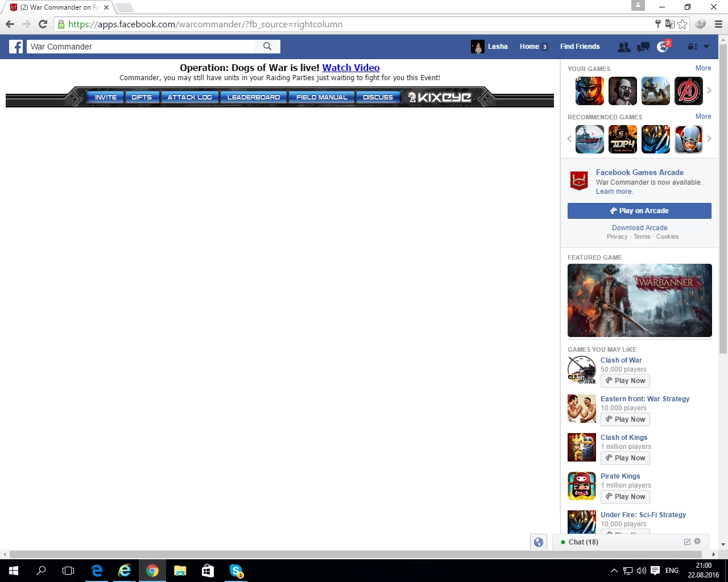
Task: Click the volume icon in system tray
Action: coord(642,571)
